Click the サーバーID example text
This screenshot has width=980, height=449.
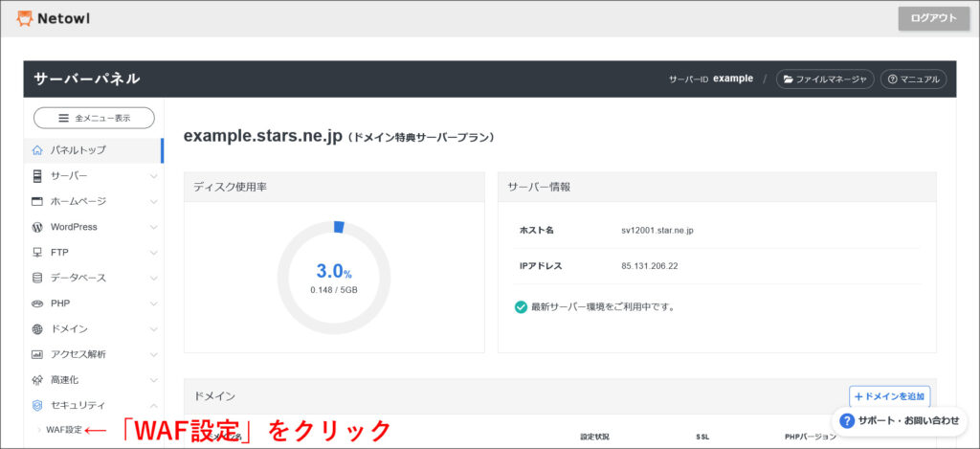click(711, 79)
